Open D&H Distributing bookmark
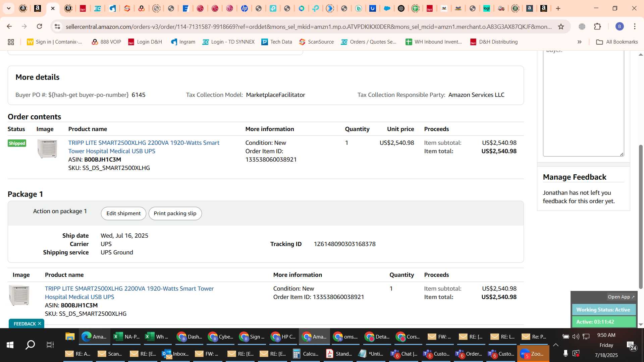This screenshot has height=362, width=644. pyautogui.click(x=494, y=42)
